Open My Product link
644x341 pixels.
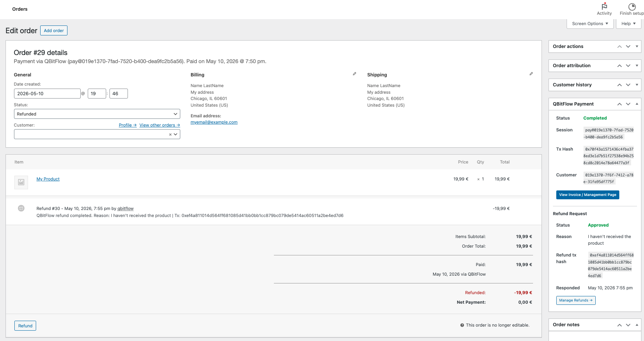coord(48,179)
